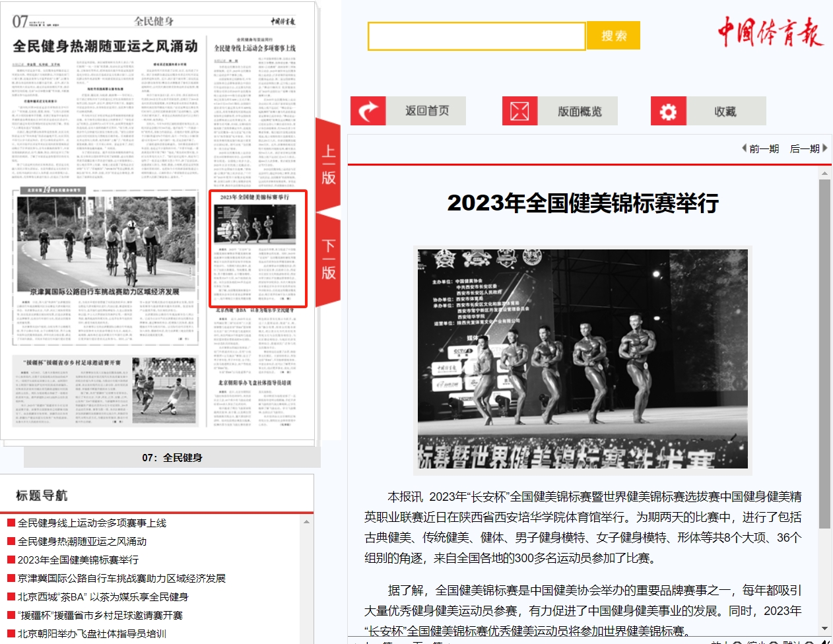Click red bullet beside 北京朝阳举办飞盘社体指导员培训
Viewport: 833px width, 644px height.
[x=11, y=633]
